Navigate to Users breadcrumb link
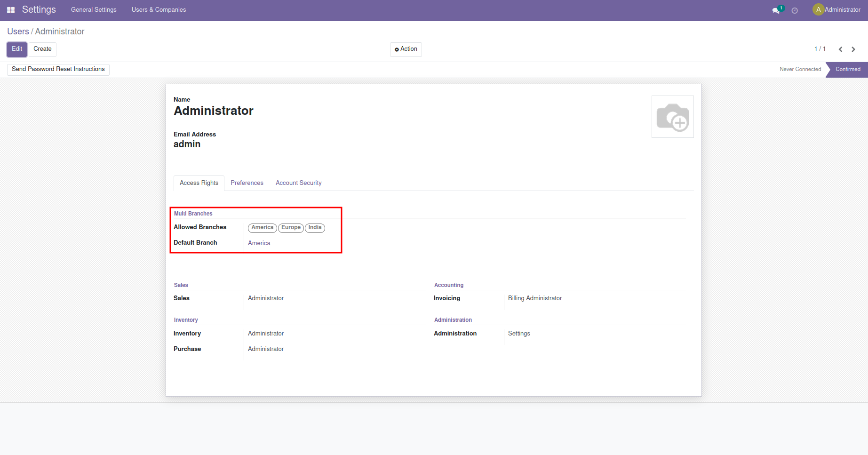Image resolution: width=868 pixels, height=455 pixels. coord(18,32)
